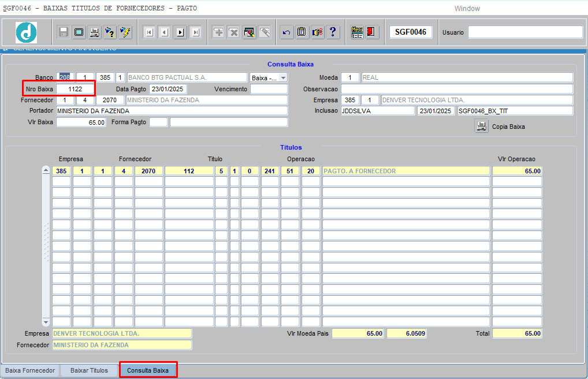Screen dimensions: 588x379
Task: Click BANCO BTG PACTUAL S.A. field
Action: [x=187, y=77]
